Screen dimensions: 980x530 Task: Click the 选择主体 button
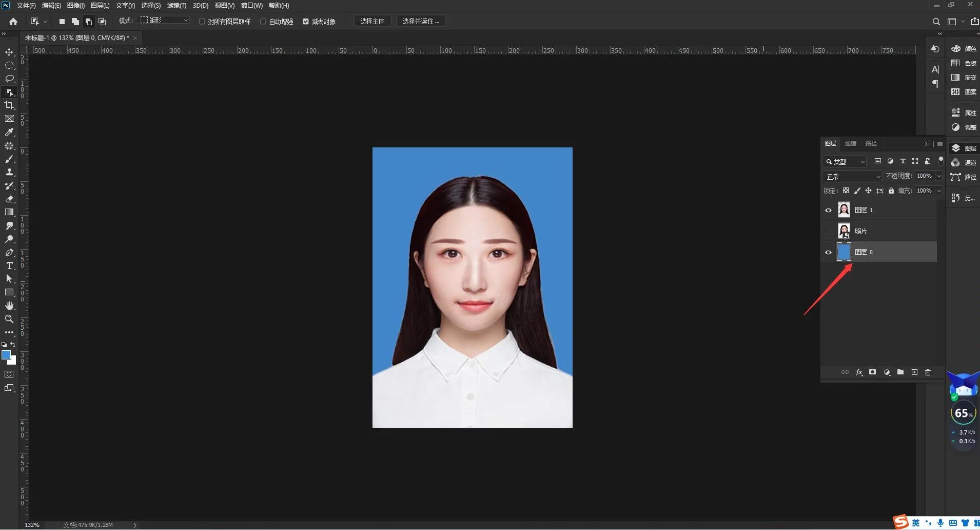(x=373, y=21)
